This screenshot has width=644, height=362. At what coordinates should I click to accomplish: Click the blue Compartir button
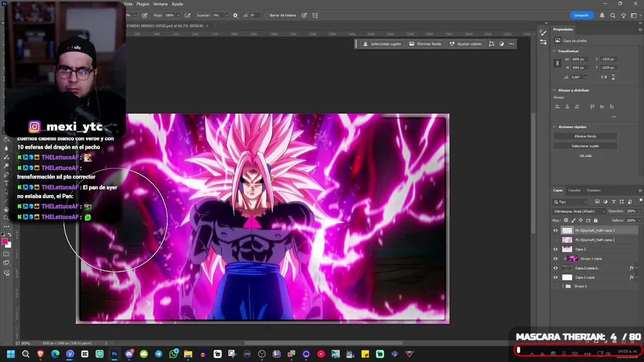tap(581, 15)
